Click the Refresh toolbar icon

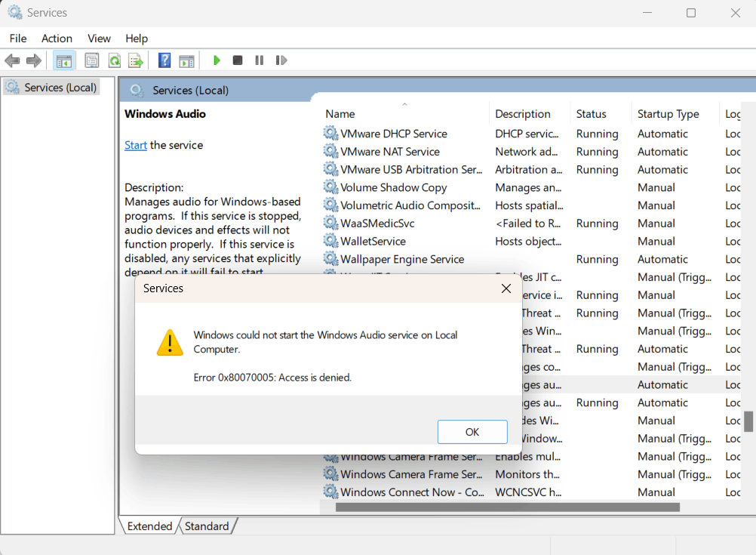coord(114,61)
